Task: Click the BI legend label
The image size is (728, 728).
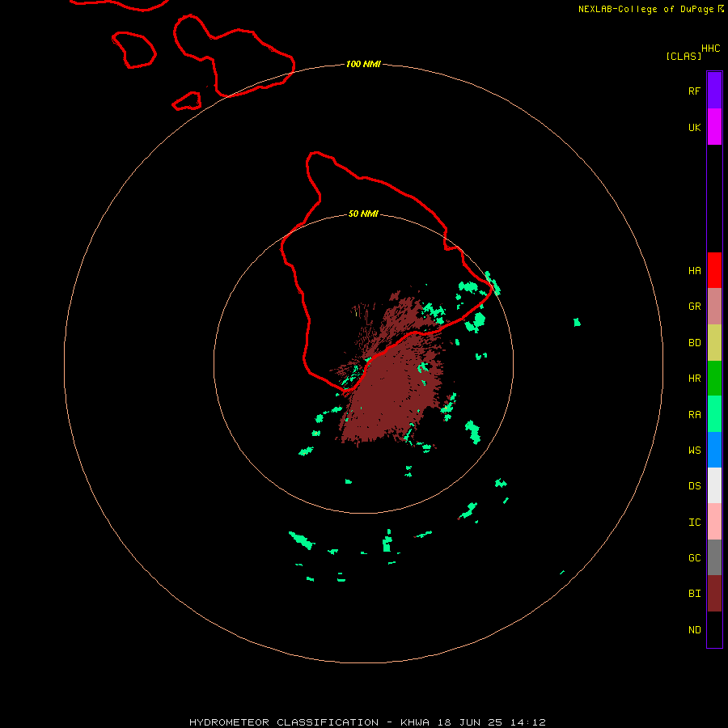Action: (694, 594)
